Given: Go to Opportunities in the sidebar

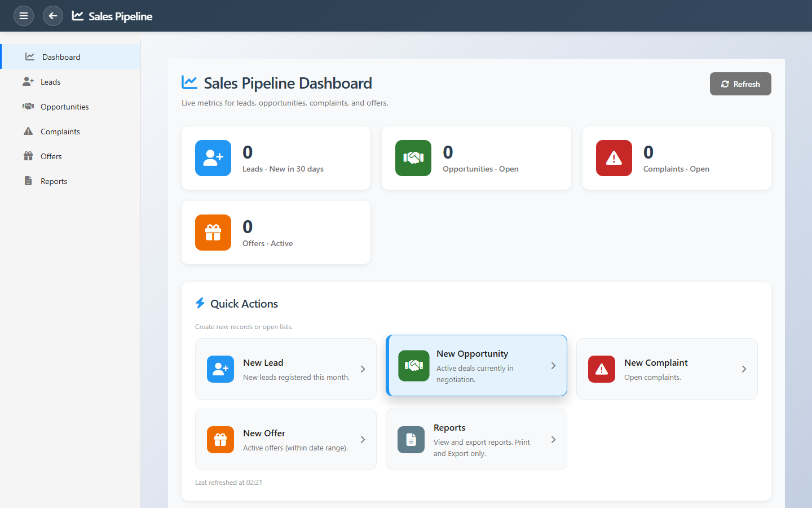Looking at the screenshot, I should pyautogui.click(x=64, y=107).
